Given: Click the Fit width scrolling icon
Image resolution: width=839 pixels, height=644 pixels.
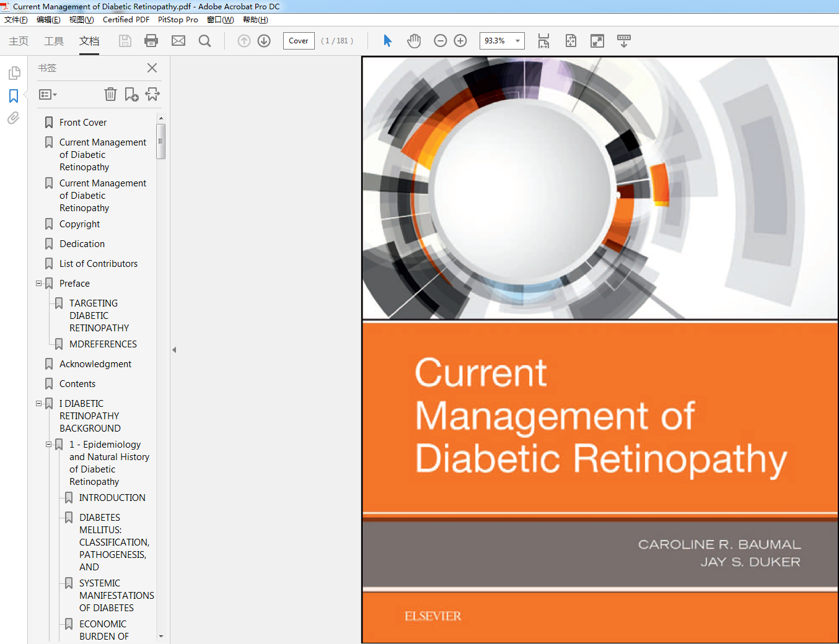Looking at the screenshot, I should click(x=543, y=41).
